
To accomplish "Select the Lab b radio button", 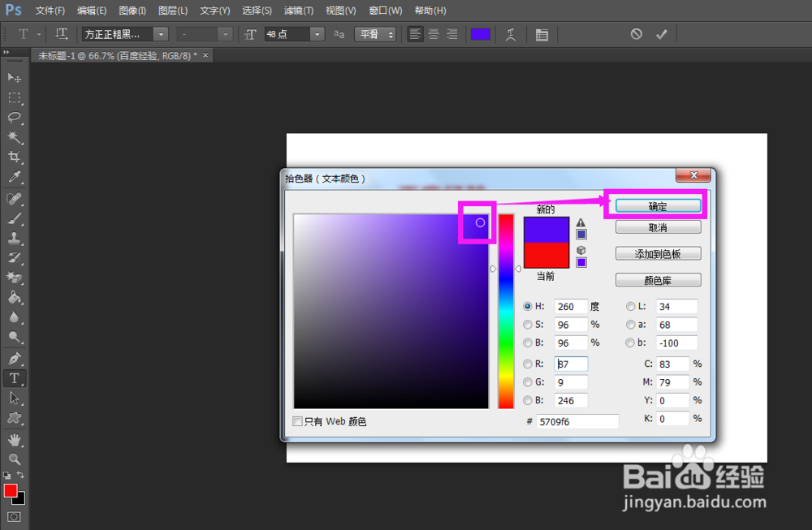I will [x=630, y=343].
